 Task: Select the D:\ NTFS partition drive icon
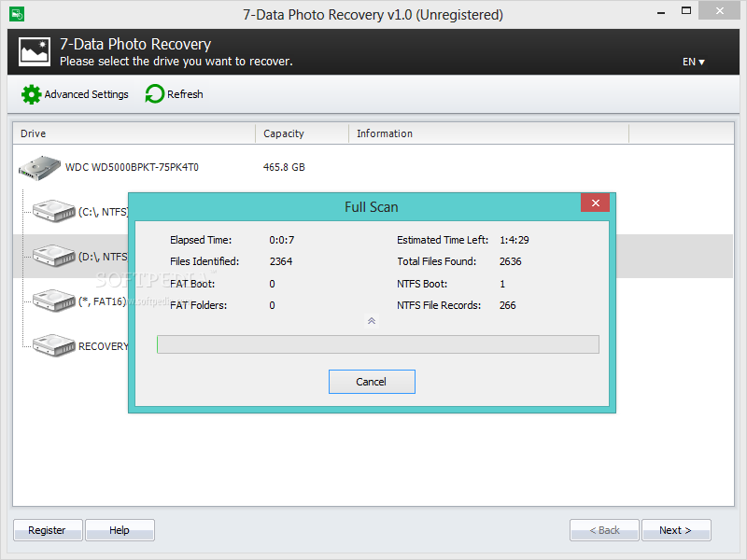click(x=54, y=256)
